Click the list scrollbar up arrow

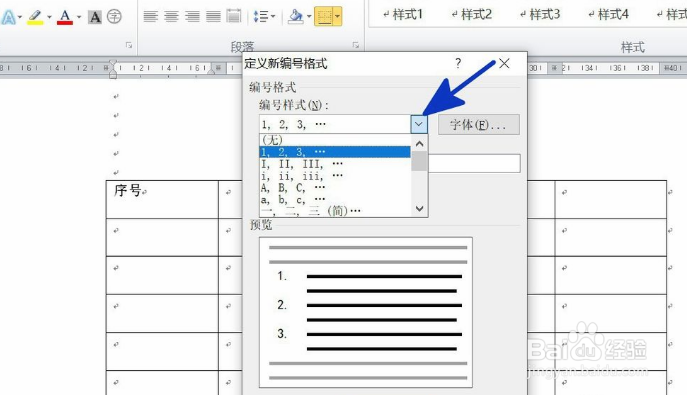click(419, 144)
